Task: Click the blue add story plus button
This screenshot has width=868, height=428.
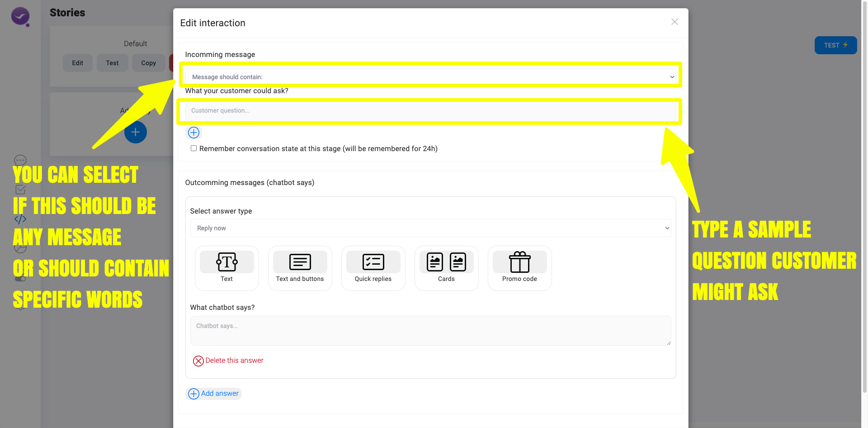Action: (x=136, y=132)
